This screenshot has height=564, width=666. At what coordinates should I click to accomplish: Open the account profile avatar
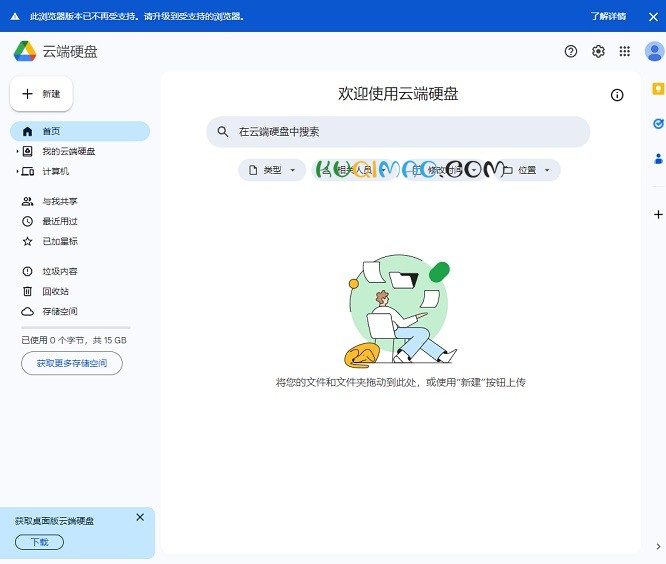(x=655, y=51)
